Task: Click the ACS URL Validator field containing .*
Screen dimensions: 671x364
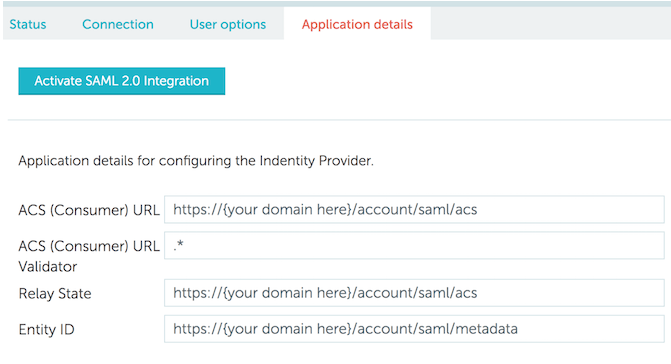Action: click(414, 246)
